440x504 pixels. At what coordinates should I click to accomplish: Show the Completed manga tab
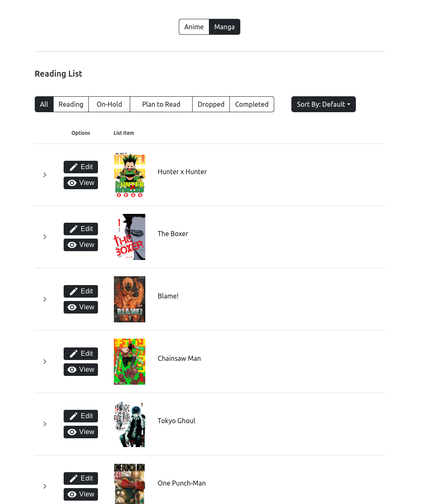click(x=252, y=104)
